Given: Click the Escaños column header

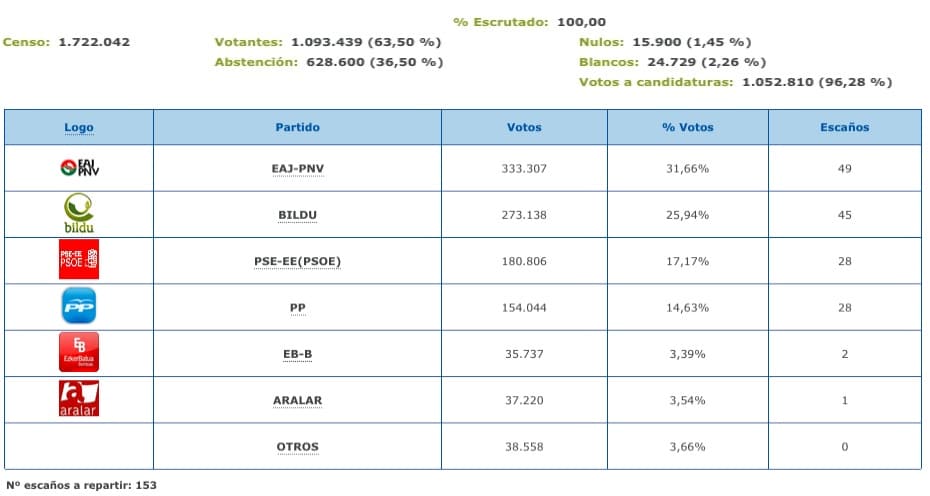Looking at the screenshot, I should coord(845,128).
